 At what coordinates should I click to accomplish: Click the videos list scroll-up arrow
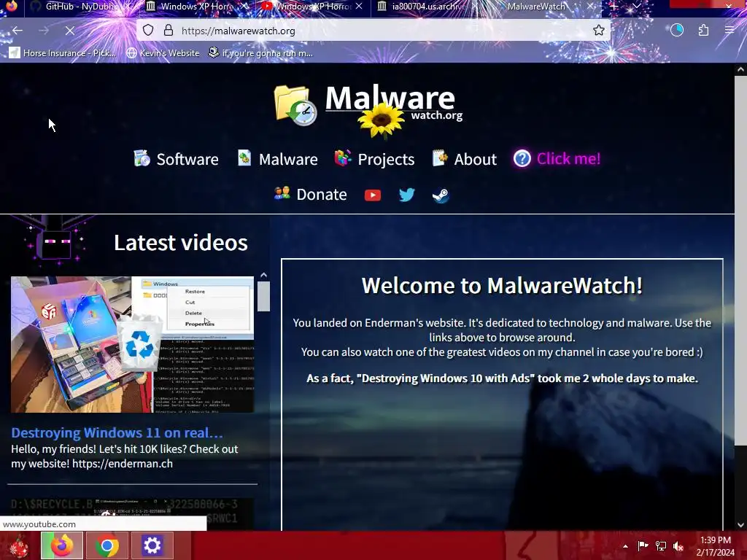click(x=263, y=275)
